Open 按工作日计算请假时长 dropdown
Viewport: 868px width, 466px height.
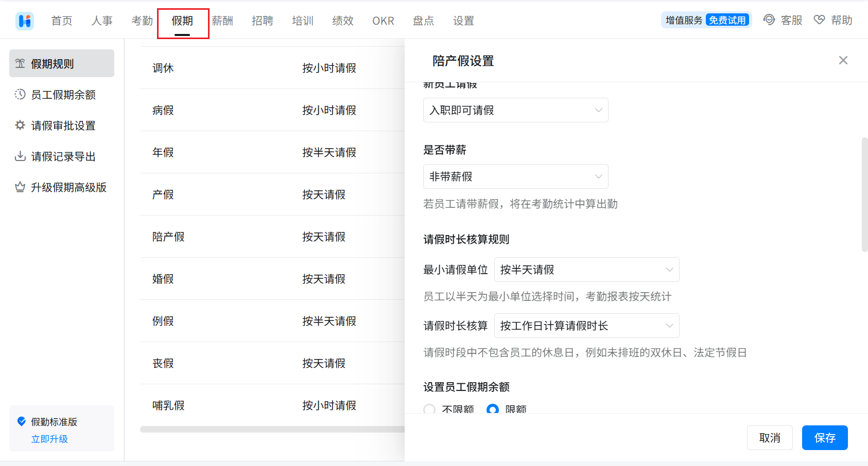point(586,326)
